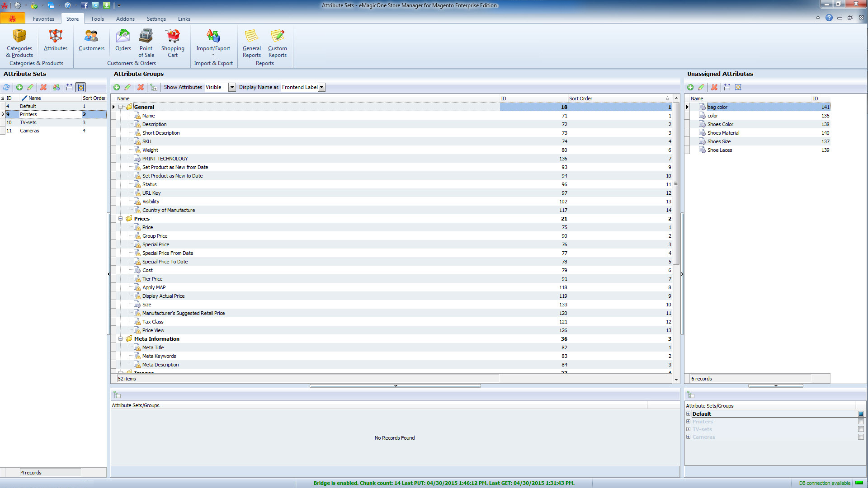868x488 pixels.
Task: Open the quick access toolbar customize arrow
Action: (119, 5)
